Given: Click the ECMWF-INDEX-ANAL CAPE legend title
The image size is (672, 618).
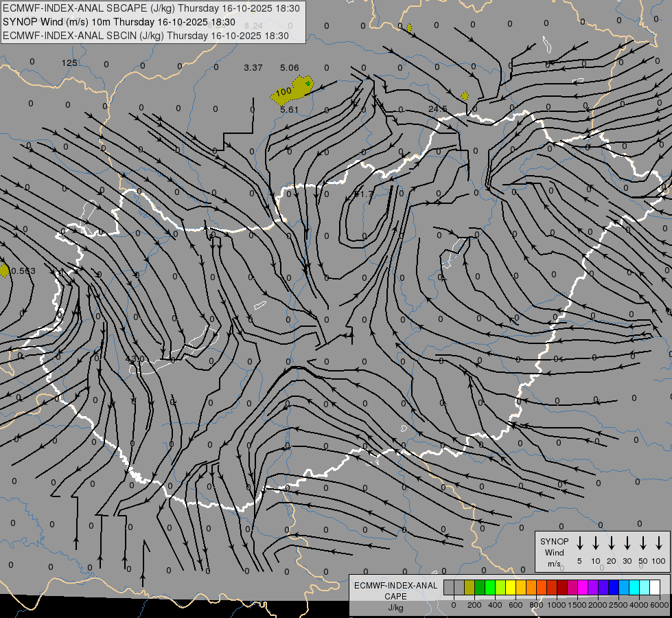Looking at the screenshot, I should 395,597.
